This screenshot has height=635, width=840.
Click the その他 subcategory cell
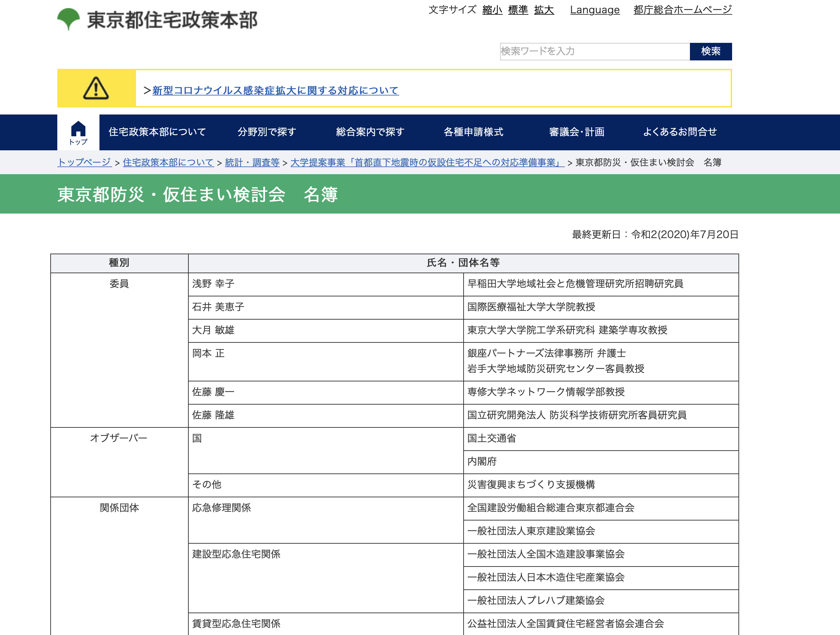326,485
